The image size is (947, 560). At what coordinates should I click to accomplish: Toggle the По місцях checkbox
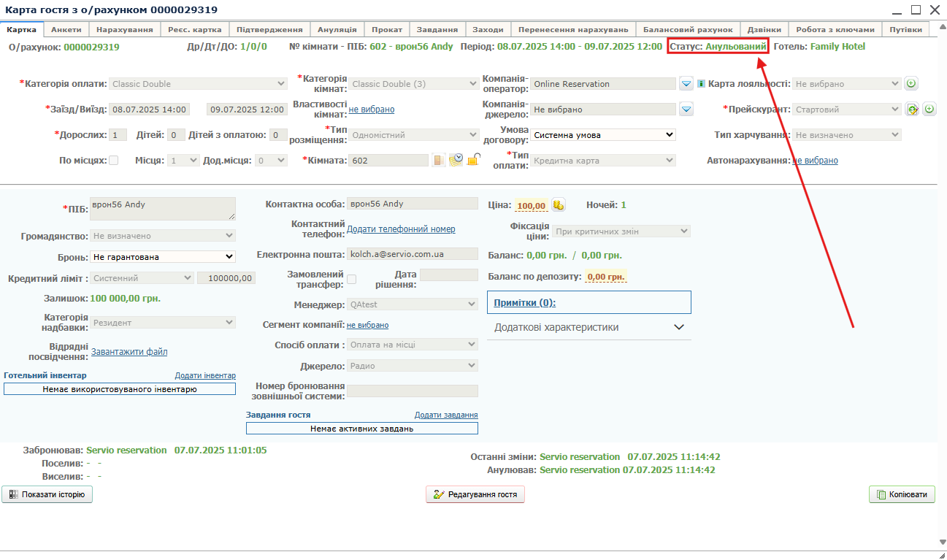point(113,161)
